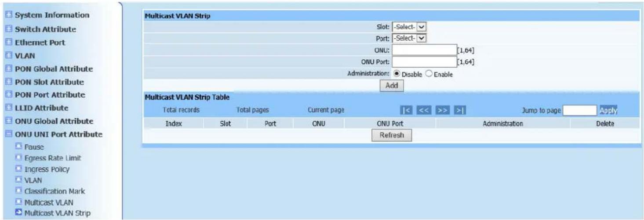The height and width of the screenshot is (220, 644).
Task: Click the Total pages label
Action: pos(253,110)
